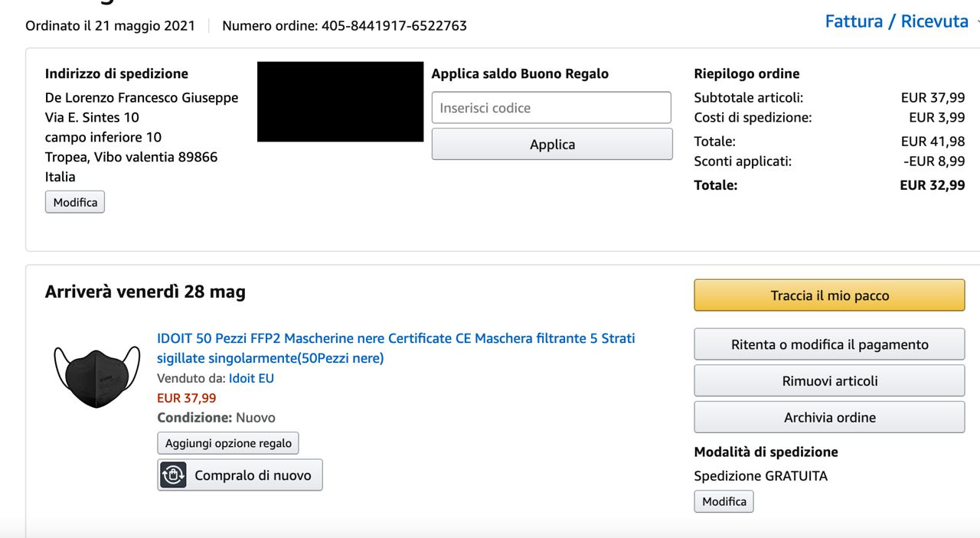Click Modifica under the shipping address
The height and width of the screenshot is (538, 980).
coord(75,202)
